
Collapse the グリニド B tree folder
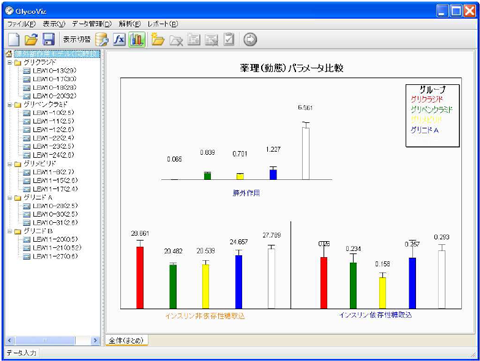tap(10, 231)
